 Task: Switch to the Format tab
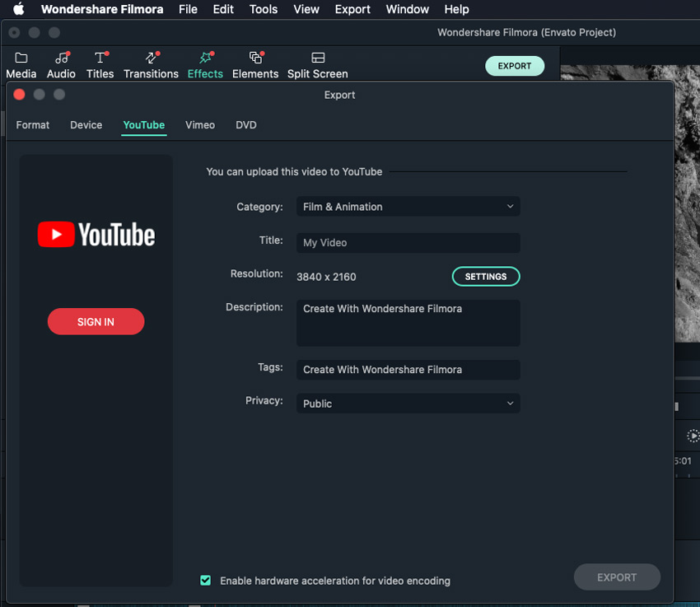click(x=33, y=125)
